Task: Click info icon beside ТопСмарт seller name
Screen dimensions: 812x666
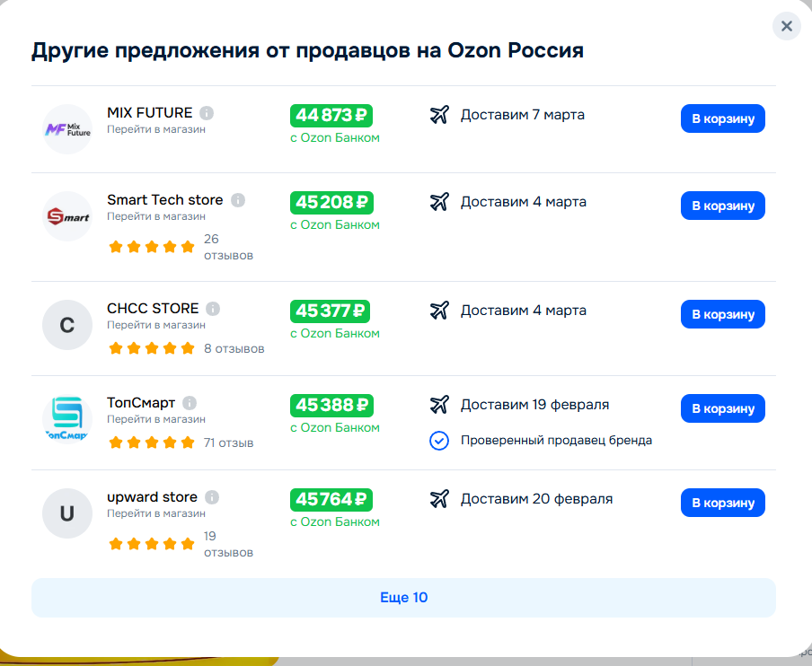Action: [190, 403]
